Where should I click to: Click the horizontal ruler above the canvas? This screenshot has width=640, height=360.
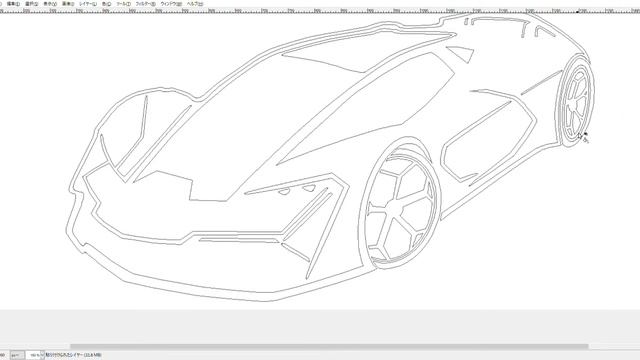[x=320, y=10]
